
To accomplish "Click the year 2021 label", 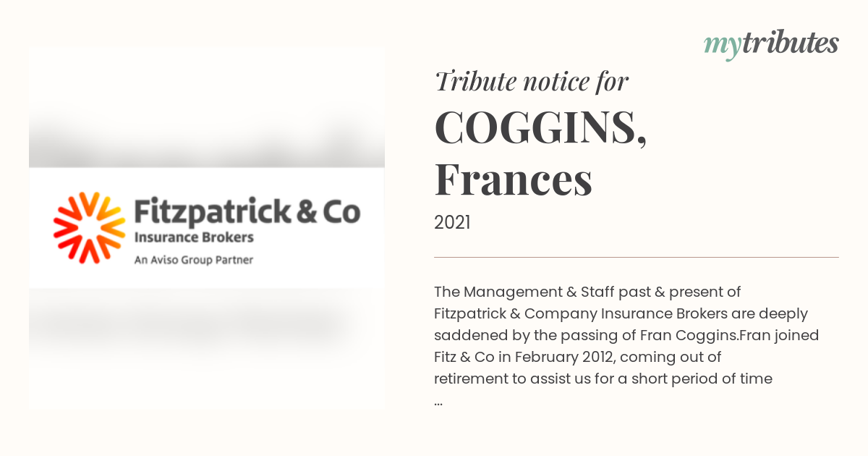I will click(x=452, y=223).
